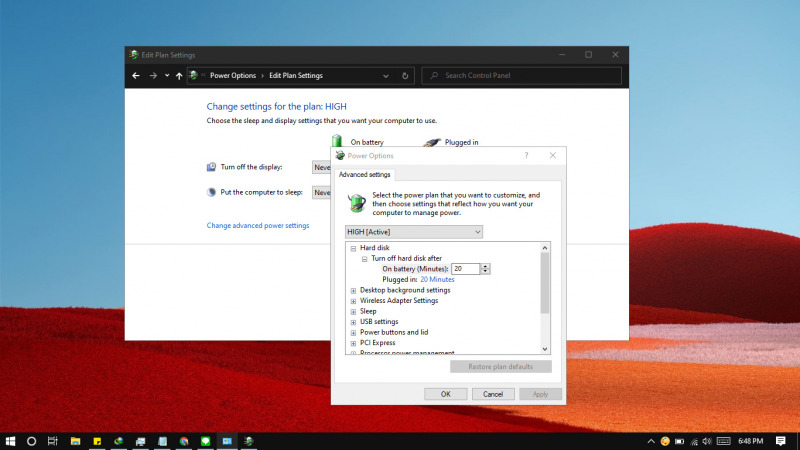This screenshot has width=800, height=450.
Task: Open File Explorer from taskbar
Action: click(x=76, y=441)
